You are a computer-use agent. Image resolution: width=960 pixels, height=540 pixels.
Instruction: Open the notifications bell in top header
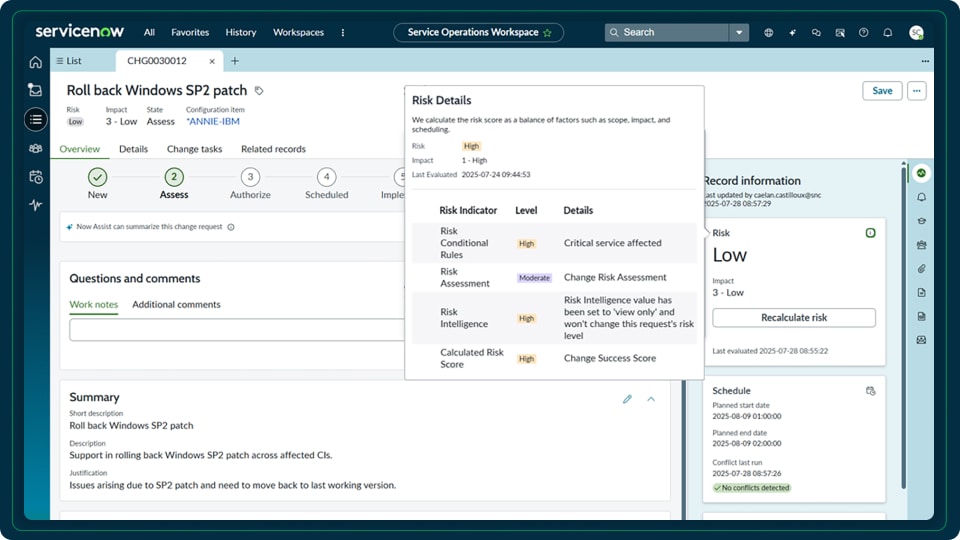click(x=887, y=32)
